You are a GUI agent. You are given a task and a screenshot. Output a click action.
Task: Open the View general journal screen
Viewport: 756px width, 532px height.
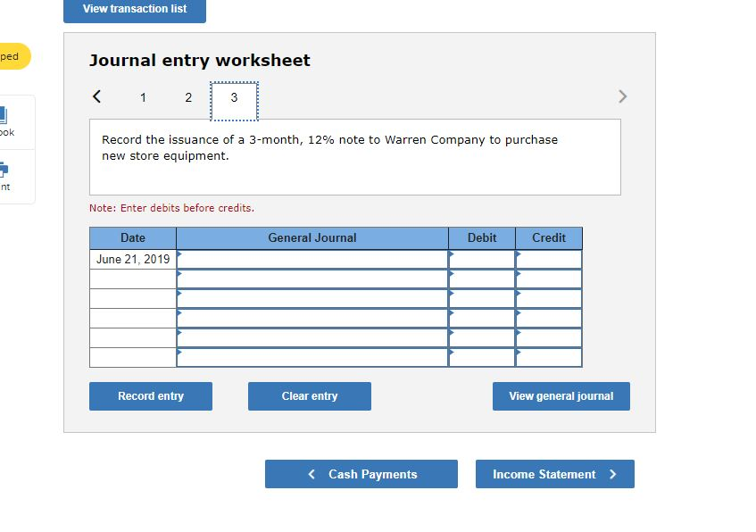561,395
